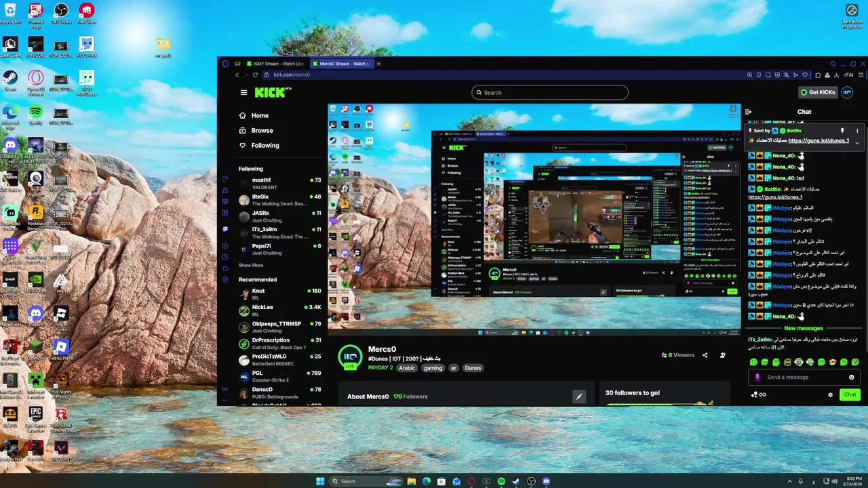This screenshot has height=488, width=868.
Task: Open the taskbar clock and date
Action: [x=854, y=481]
